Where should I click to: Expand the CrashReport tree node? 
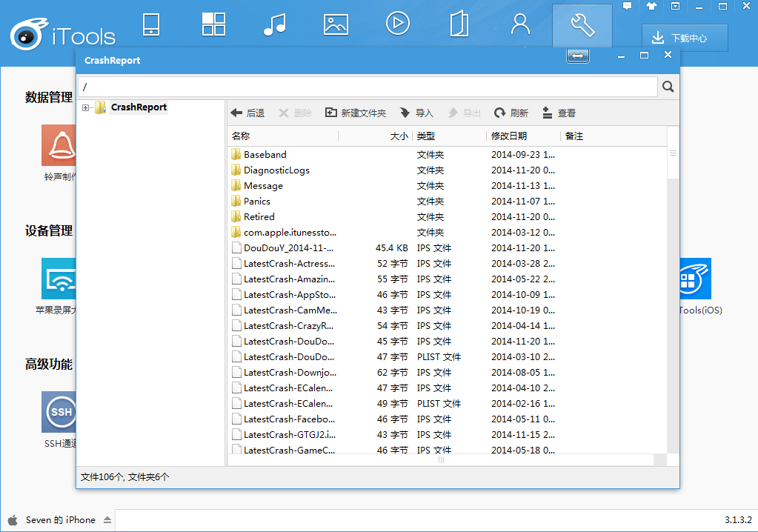click(x=86, y=108)
